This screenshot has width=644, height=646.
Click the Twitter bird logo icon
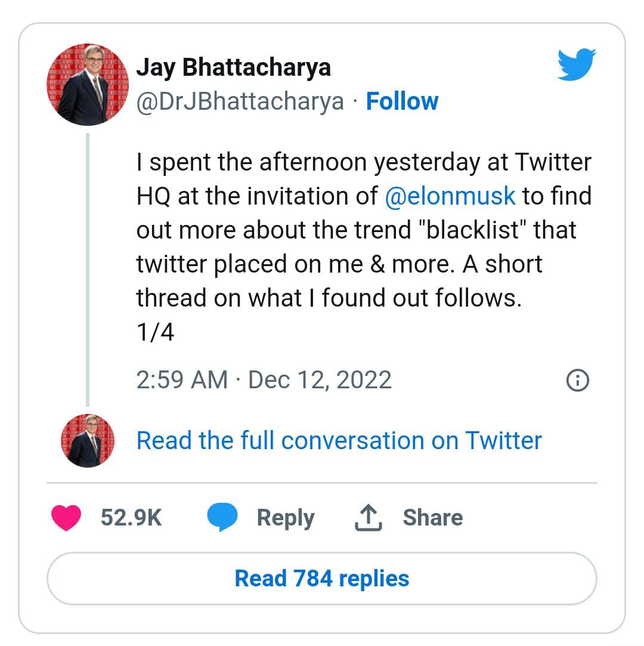click(577, 64)
